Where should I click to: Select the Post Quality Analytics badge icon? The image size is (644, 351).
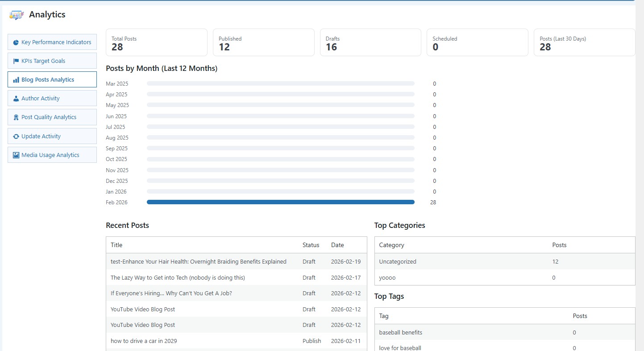[17, 117]
